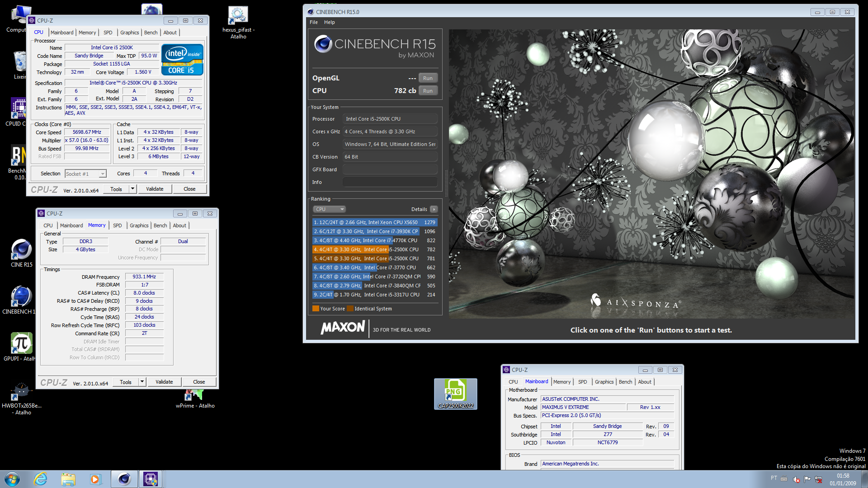Select ranking row Xeon CPU X5650
This screenshot has height=488, width=868.
point(374,222)
